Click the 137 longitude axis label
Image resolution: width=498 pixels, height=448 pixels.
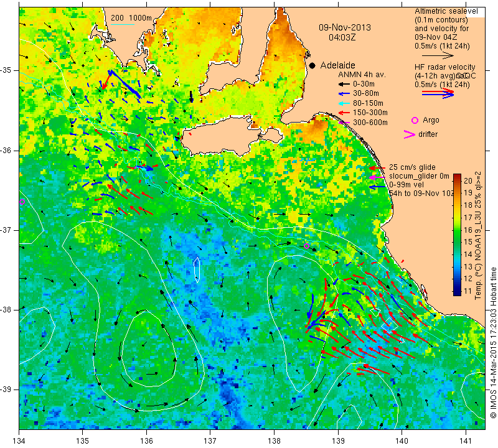210,439
